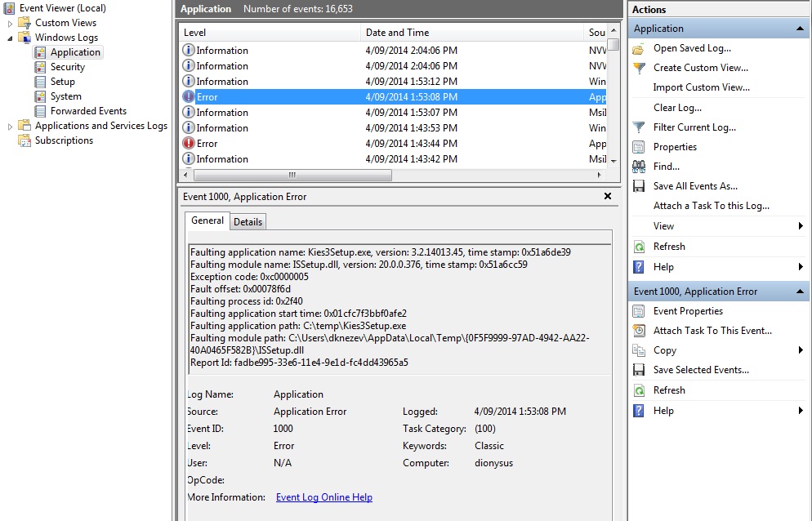Click the Copy icon in event actions
This screenshot has height=521, width=812.
[639, 350]
